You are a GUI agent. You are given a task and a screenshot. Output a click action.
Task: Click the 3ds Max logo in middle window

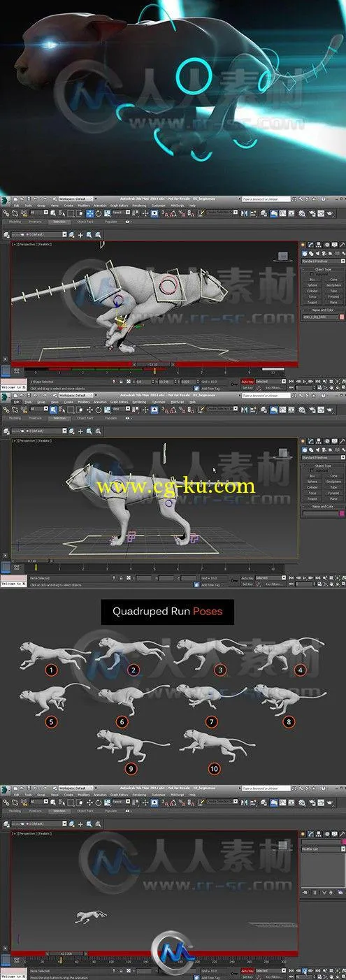5,397
